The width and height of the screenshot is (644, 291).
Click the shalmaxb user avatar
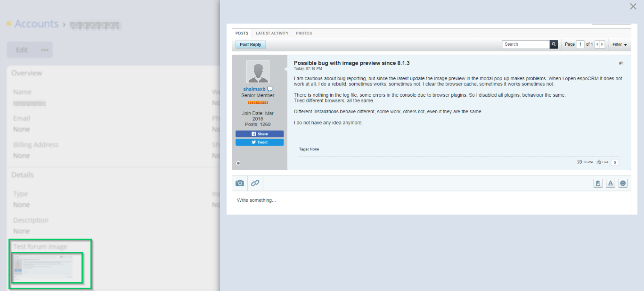258,72
